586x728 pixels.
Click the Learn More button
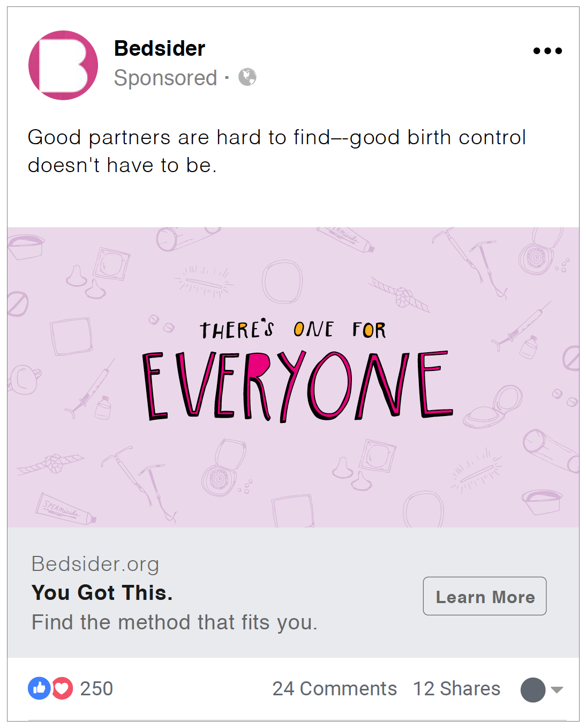coord(485,596)
